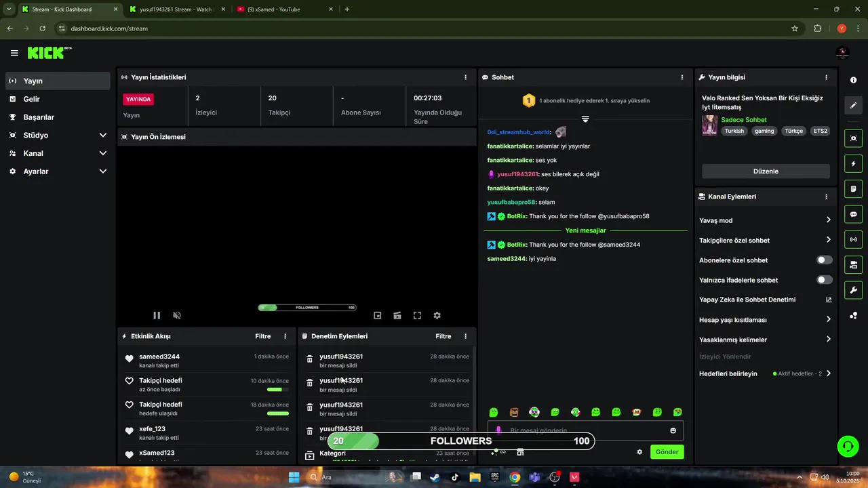This screenshot has height=488, width=868.
Task: Click the KICK logo
Action: point(50,53)
